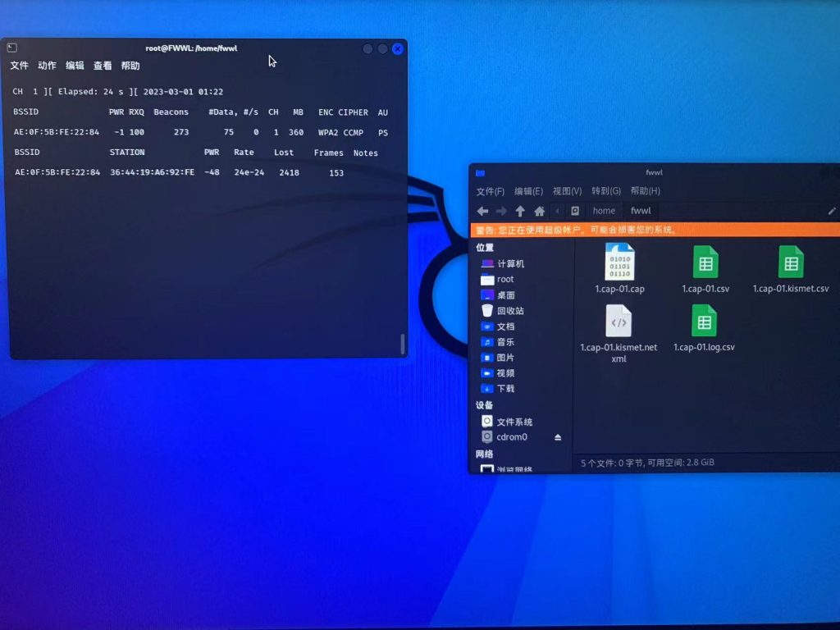
Task: Open 转到(G) menu in the file manager
Action: (x=606, y=191)
